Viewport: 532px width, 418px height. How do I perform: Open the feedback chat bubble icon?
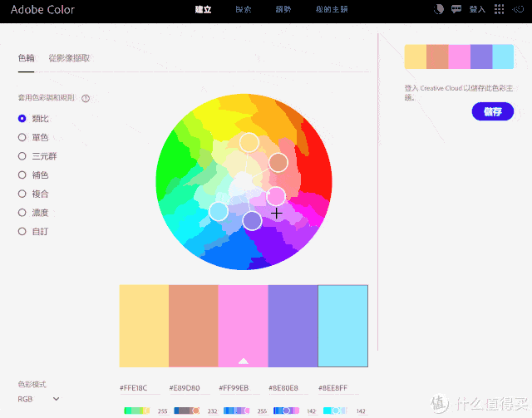456,10
